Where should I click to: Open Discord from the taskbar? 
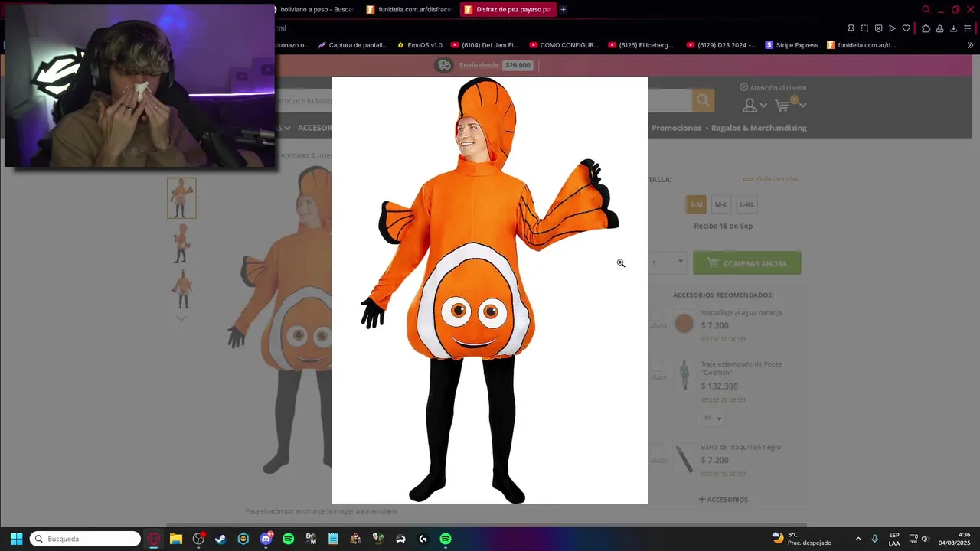pyautogui.click(x=266, y=539)
